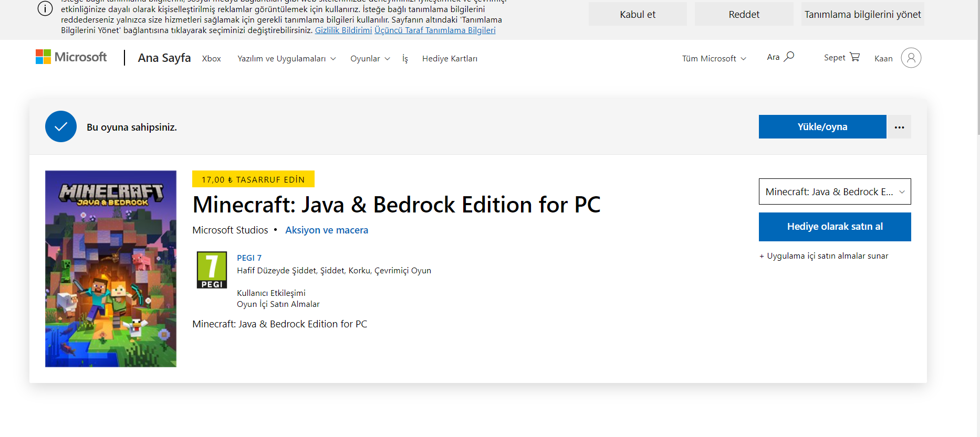Open the Minecraft edition selector combo box
Viewport: 980px width, 437px height.
tap(835, 192)
